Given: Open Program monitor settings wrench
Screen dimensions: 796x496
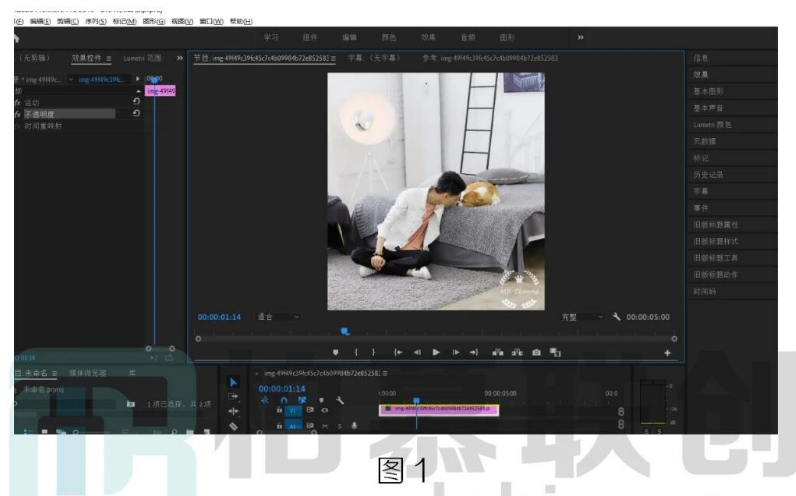Looking at the screenshot, I should [616, 317].
